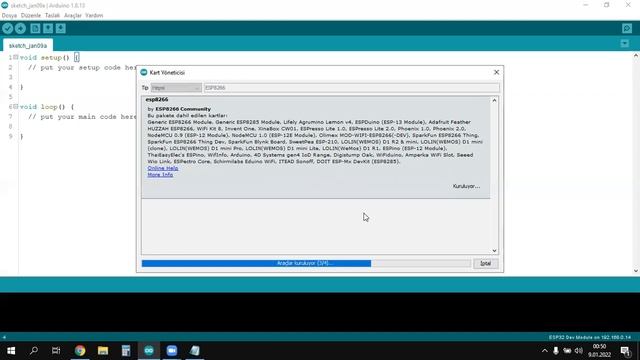Open the Windows Start menu
The image size is (640, 360).
coord(11,351)
